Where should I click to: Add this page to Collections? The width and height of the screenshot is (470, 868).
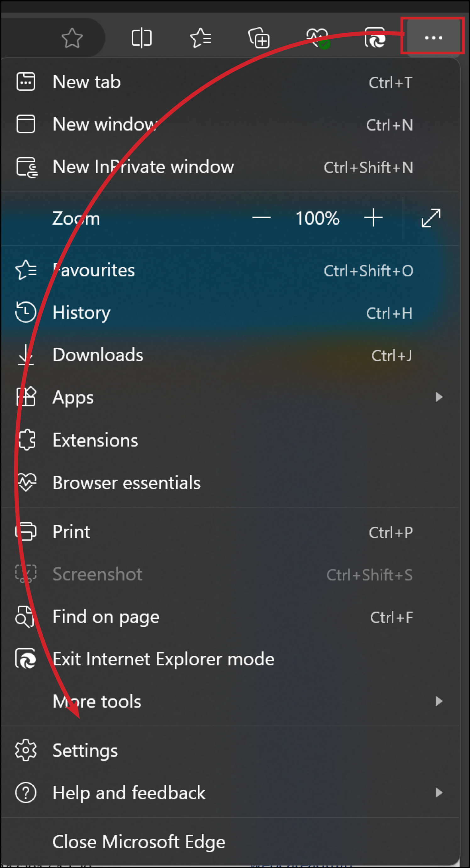coord(259,38)
